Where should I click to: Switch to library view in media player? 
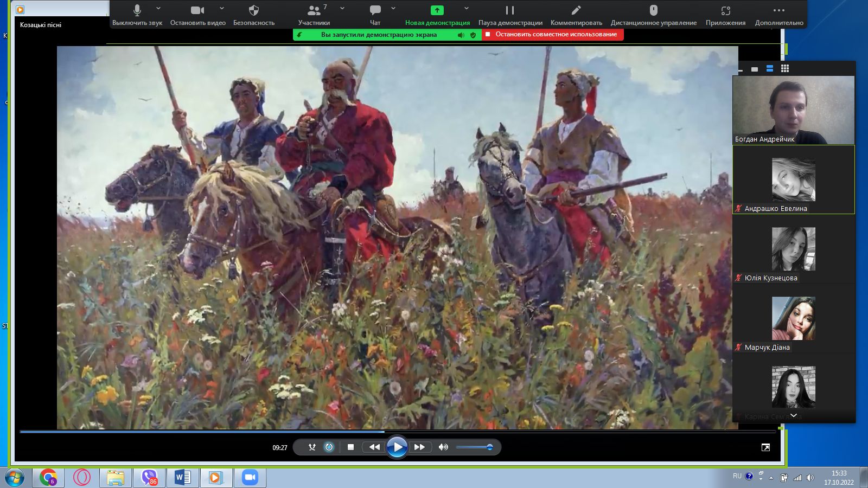[765, 447]
